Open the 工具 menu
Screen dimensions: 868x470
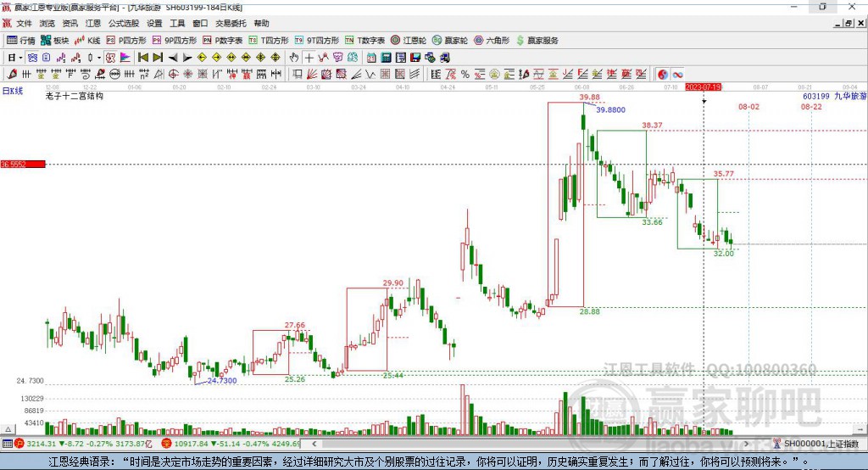point(177,23)
